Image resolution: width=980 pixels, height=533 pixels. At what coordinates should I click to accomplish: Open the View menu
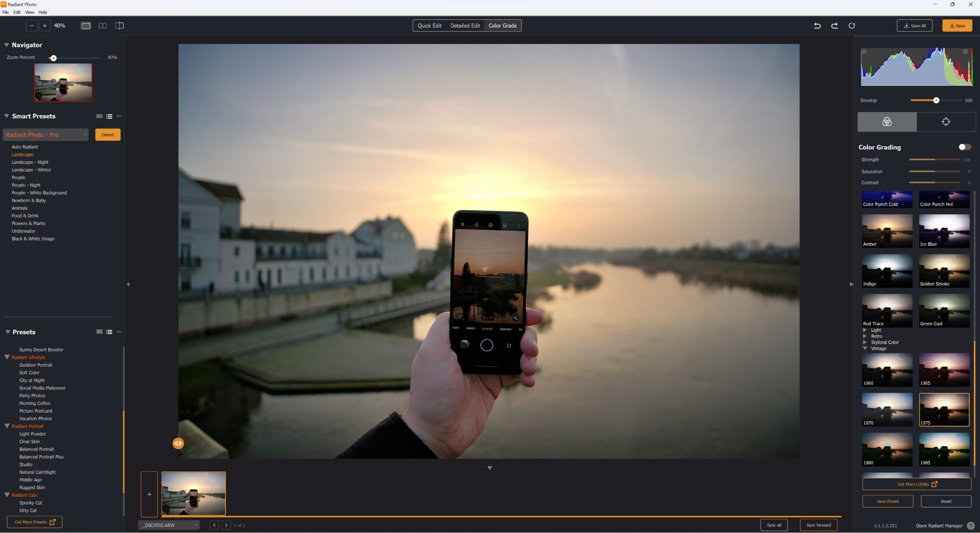point(29,12)
